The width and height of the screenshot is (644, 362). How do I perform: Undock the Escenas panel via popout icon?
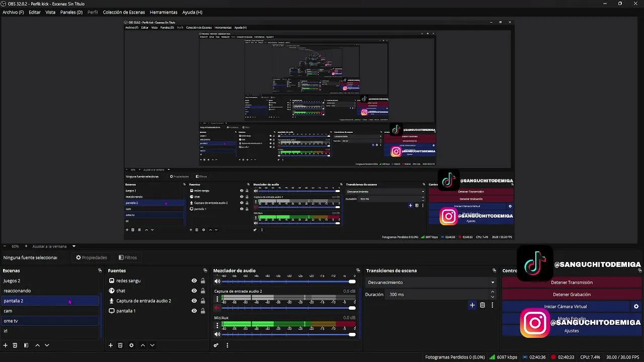click(x=100, y=270)
